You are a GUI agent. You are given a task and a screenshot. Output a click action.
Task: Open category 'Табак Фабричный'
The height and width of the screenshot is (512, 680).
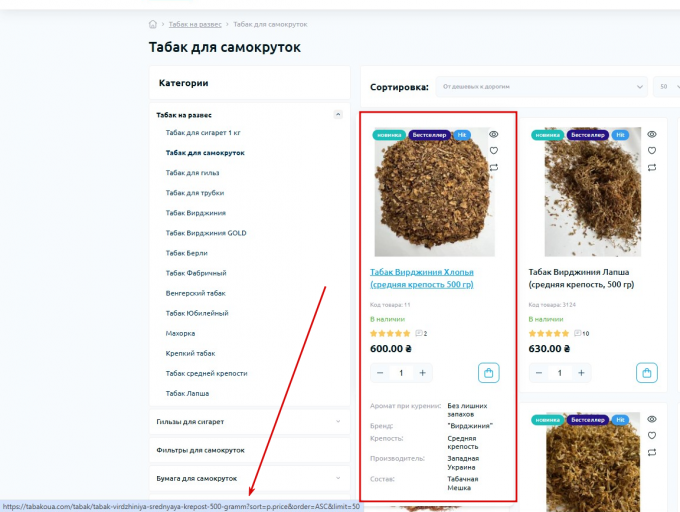[196, 273]
